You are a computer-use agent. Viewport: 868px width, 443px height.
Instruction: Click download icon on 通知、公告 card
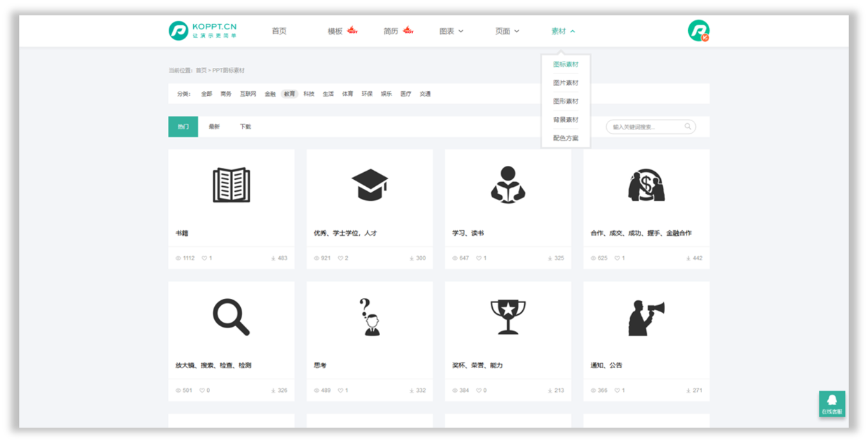(x=689, y=391)
